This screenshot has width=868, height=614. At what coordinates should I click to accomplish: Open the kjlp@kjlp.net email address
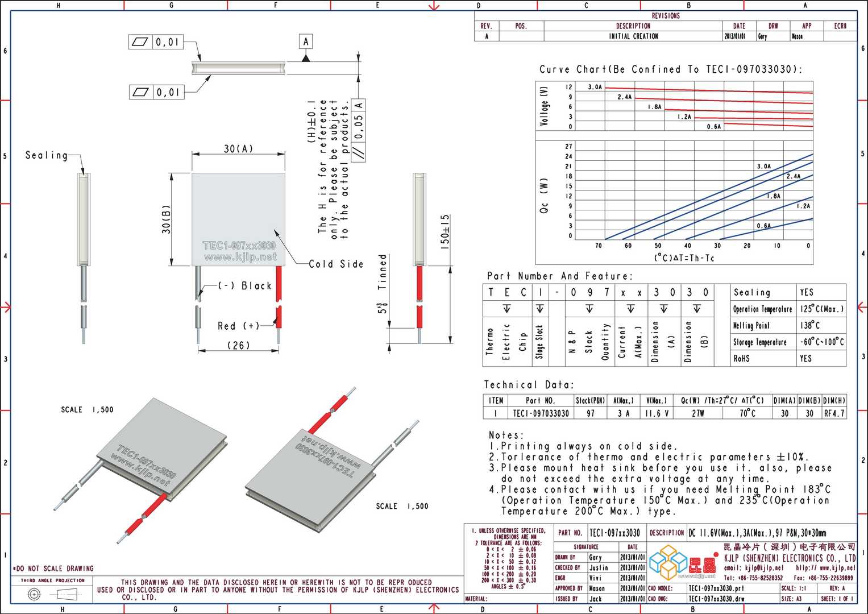(x=754, y=568)
